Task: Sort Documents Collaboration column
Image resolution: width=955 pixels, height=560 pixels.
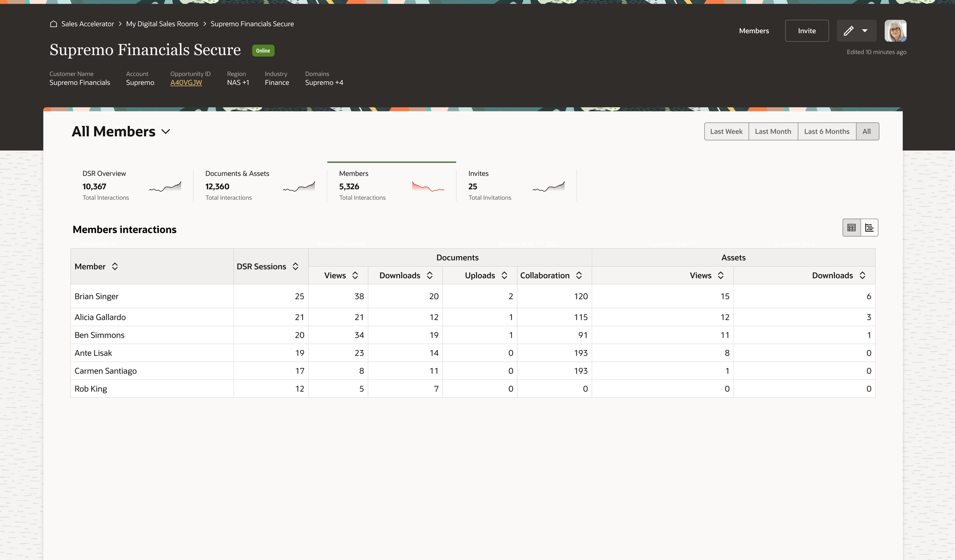Action: pos(579,276)
